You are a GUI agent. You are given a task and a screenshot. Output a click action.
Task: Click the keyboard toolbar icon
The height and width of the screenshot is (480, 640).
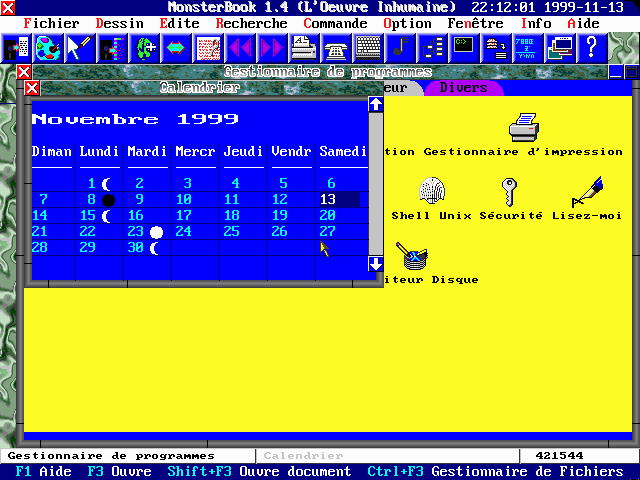[x=367, y=48]
